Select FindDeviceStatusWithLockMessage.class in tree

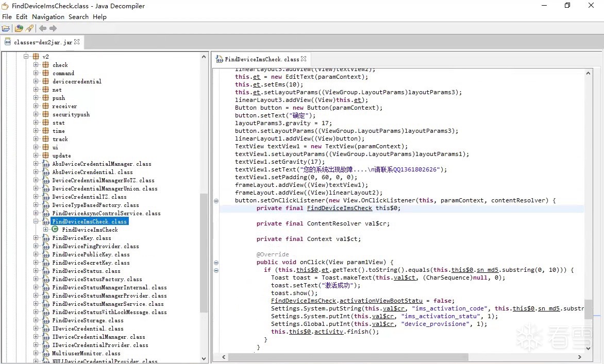pyautogui.click(x=109, y=312)
